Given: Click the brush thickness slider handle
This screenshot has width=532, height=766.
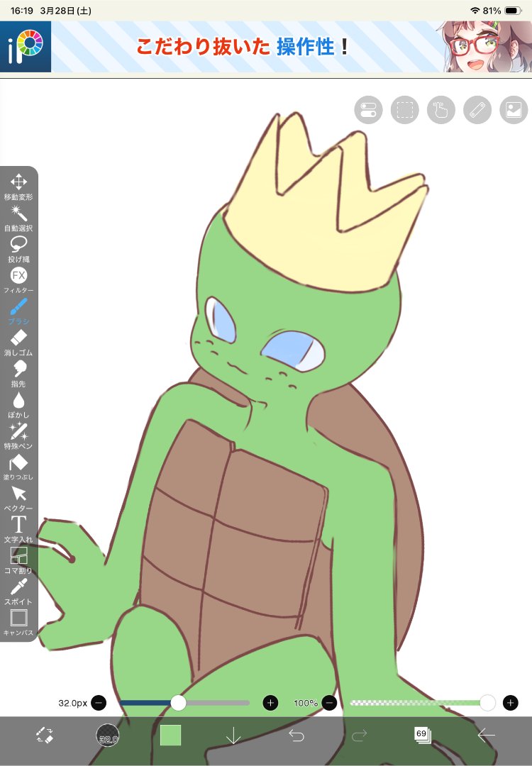Looking at the screenshot, I should pos(178,703).
